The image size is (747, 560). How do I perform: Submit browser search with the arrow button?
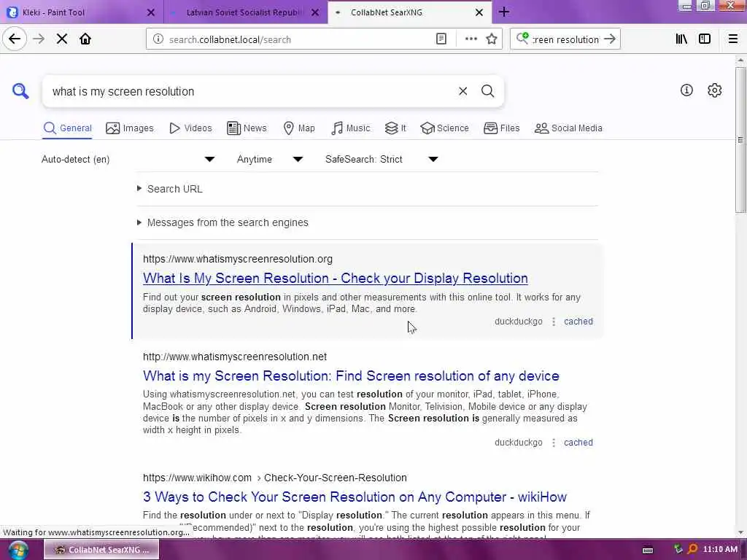coord(610,39)
